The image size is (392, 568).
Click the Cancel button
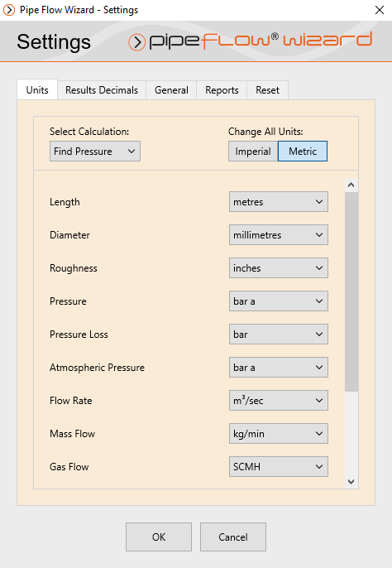point(233,537)
